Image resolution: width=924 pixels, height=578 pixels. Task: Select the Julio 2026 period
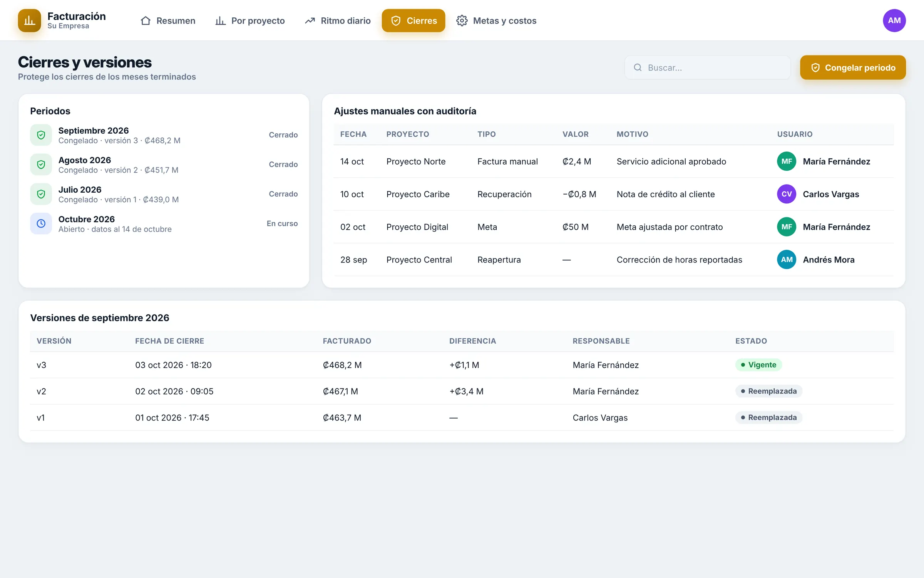point(164,194)
